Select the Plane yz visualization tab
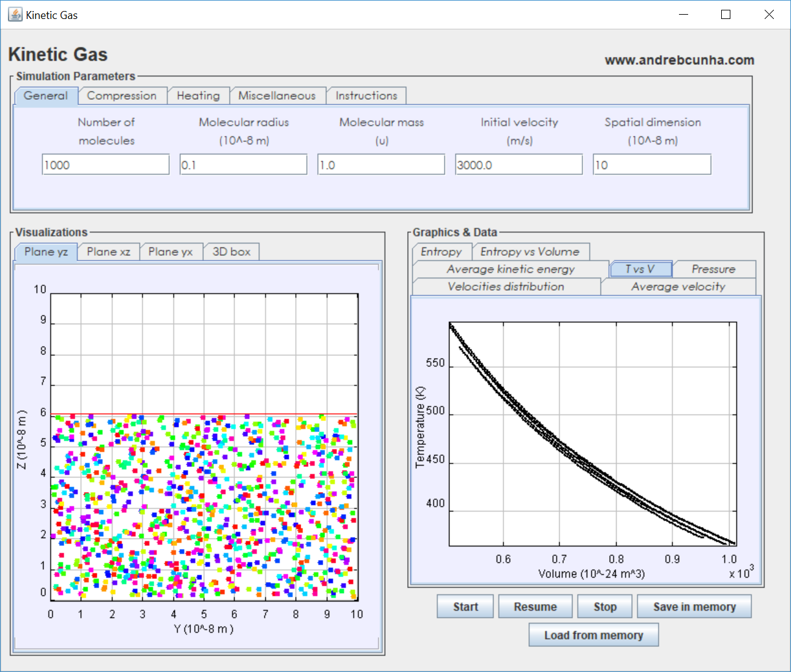The width and height of the screenshot is (791, 672). tap(46, 252)
